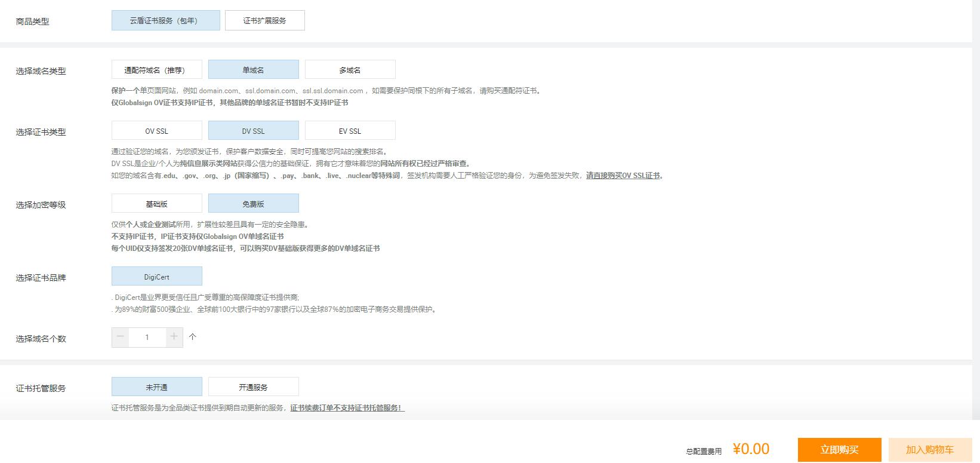
Task: Select 云盾证书服务（包年）product type
Action: tap(165, 20)
